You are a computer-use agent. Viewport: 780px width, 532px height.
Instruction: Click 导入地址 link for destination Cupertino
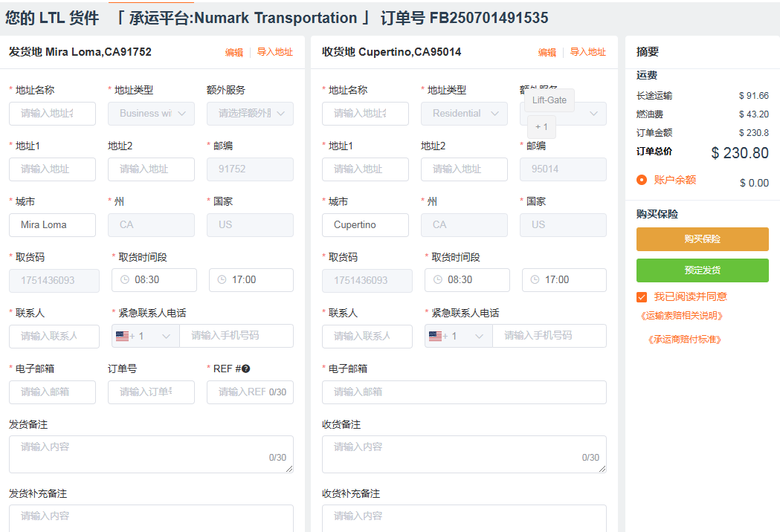pos(587,52)
